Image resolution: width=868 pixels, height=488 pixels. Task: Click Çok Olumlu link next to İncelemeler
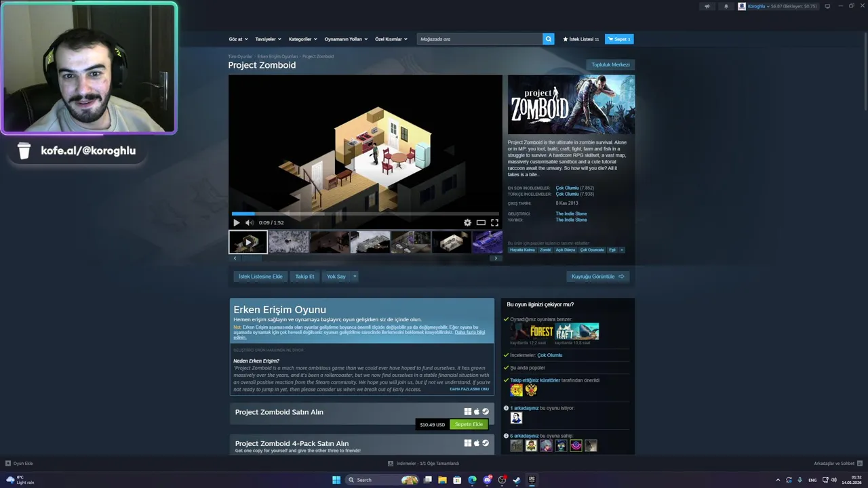coord(550,355)
